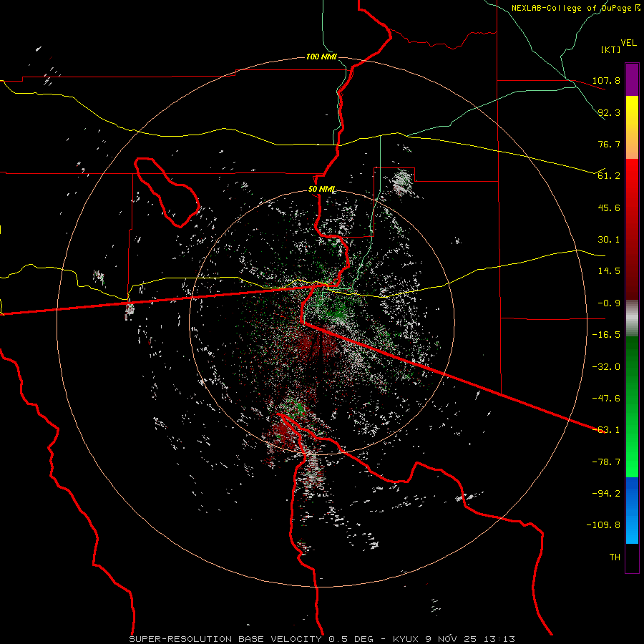644x644 pixels.
Task: Click the VEL legend title
Action: [x=628, y=43]
